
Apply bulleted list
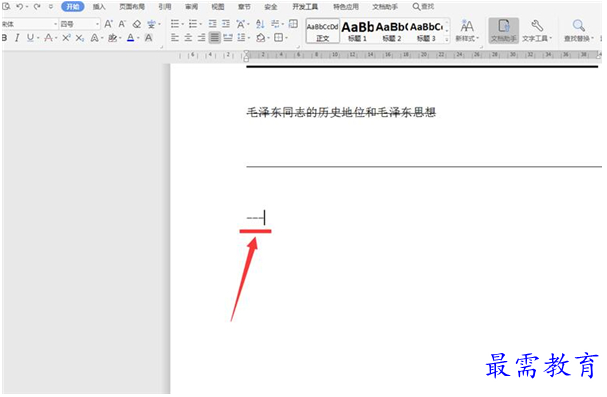(175, 24)
